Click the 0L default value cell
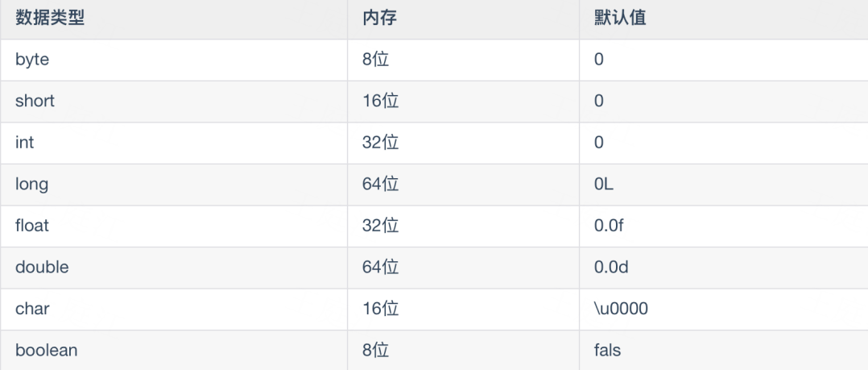 coord(724,185)
